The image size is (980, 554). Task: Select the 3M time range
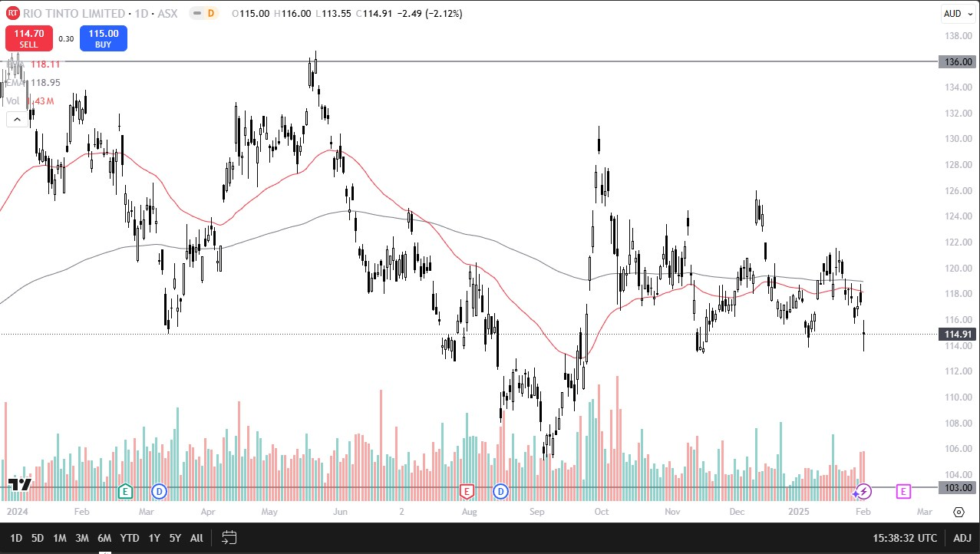[82, 538]
